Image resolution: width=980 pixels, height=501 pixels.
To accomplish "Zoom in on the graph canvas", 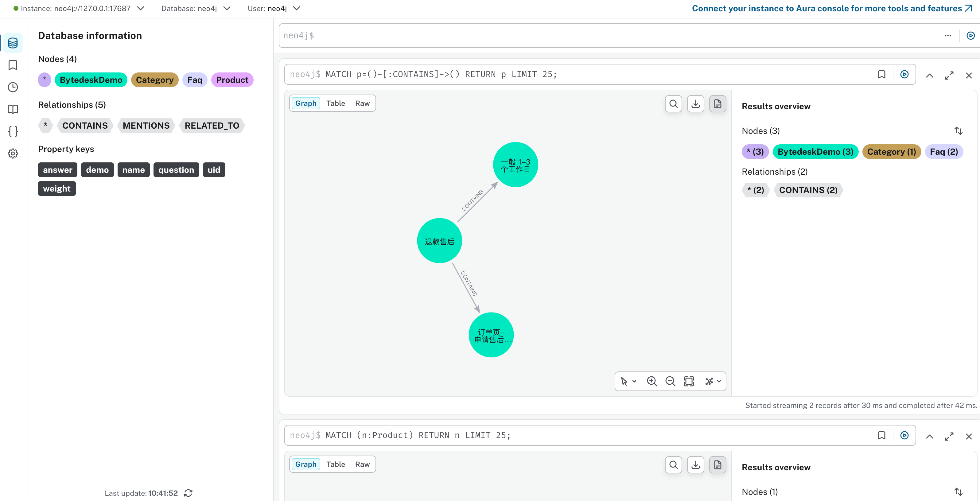I will click(x=652, y=381).
